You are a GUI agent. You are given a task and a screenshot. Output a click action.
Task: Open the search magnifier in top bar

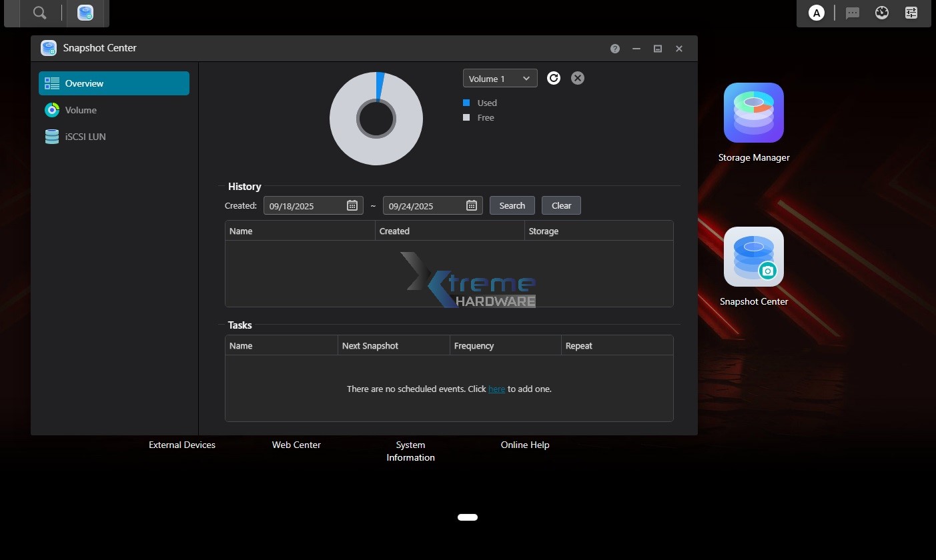click(x=40, y=13)
